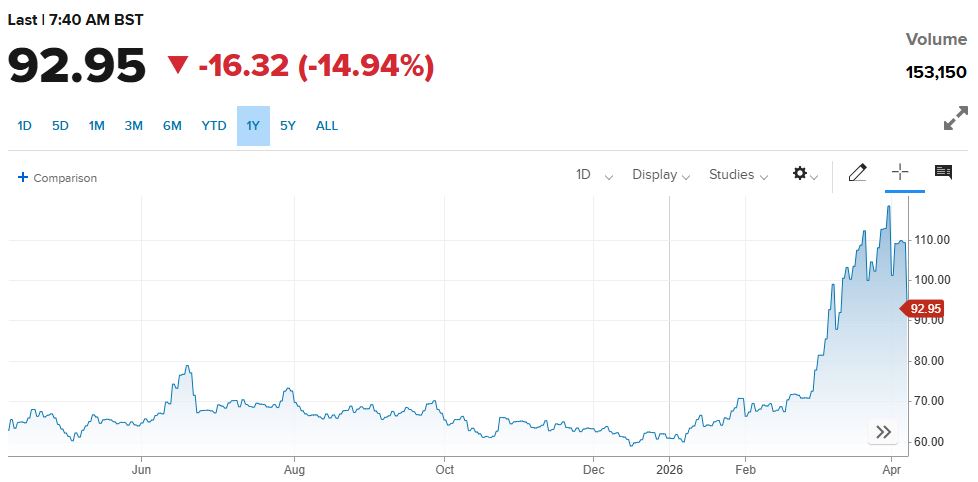Image resolution: width=978 pixels, height=482 pixels.
Task: Add a comparison with plus icon
Action: pos(57,178)
